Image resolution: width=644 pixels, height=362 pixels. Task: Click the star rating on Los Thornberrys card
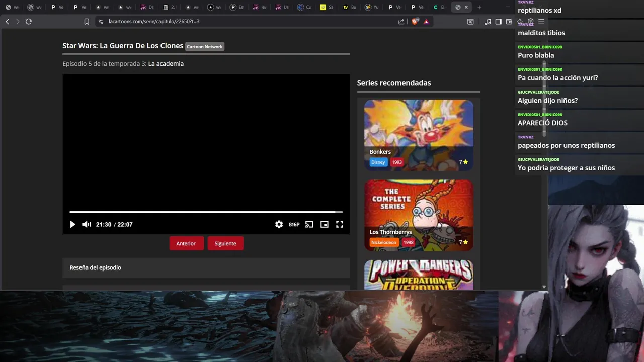(x=463, y=242)
